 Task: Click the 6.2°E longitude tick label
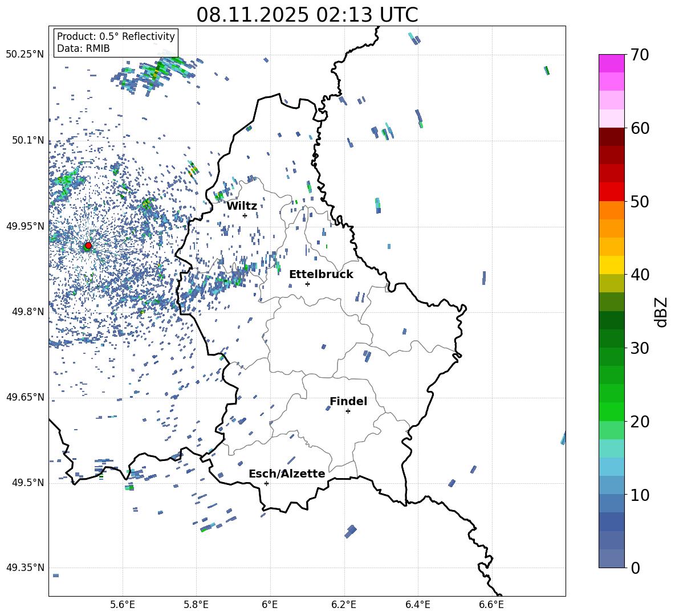[344, 605]
